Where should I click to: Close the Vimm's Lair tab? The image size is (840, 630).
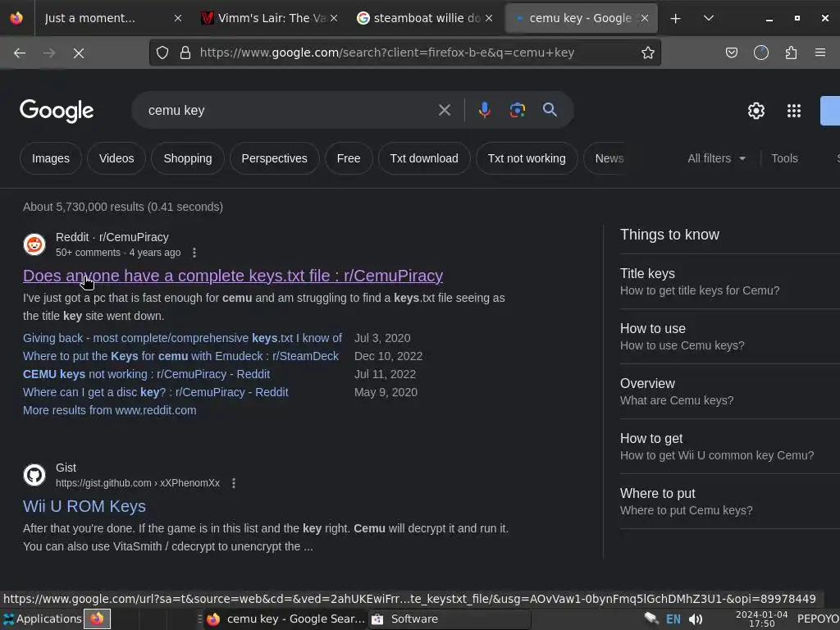pyautogui.click(x=334, y=18)
